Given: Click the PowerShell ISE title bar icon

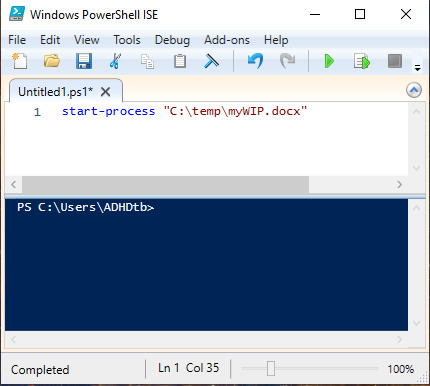Looking at the screenshot, I should [x=17, y=14].
